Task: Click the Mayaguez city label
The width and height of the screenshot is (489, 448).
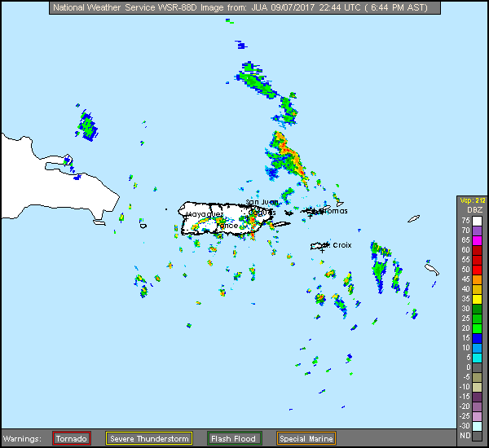Action: (x=205, y=214)
